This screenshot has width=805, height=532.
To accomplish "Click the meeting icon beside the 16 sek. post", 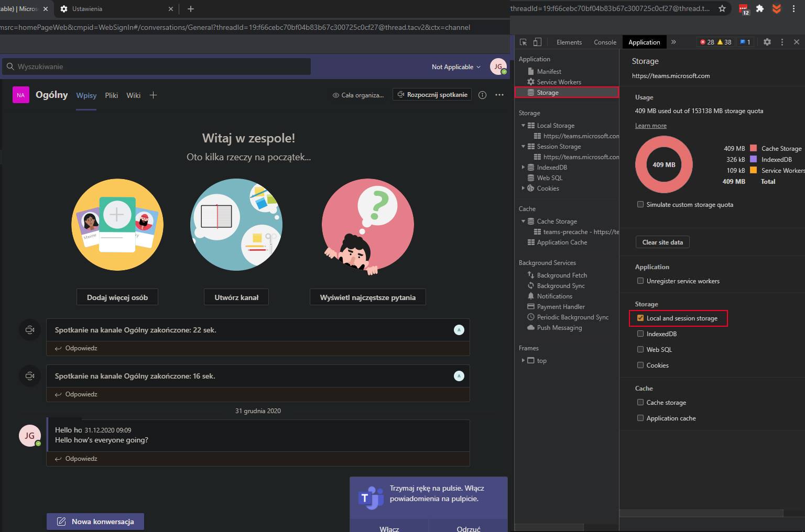I will [x=30, y=375].
